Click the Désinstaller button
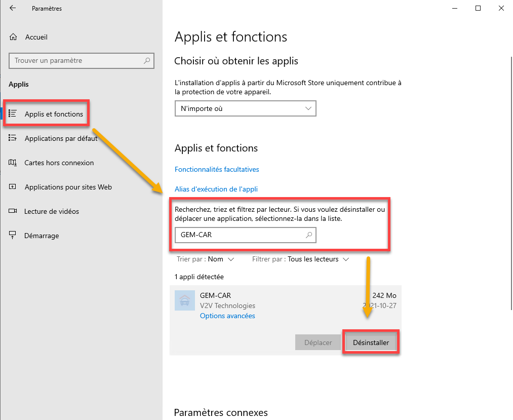This screenshot has height=420, width=513. coord(371,342)
